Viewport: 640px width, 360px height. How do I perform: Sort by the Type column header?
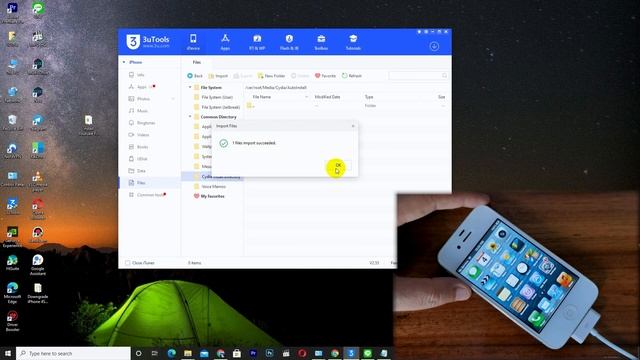[x=369, y=97]
